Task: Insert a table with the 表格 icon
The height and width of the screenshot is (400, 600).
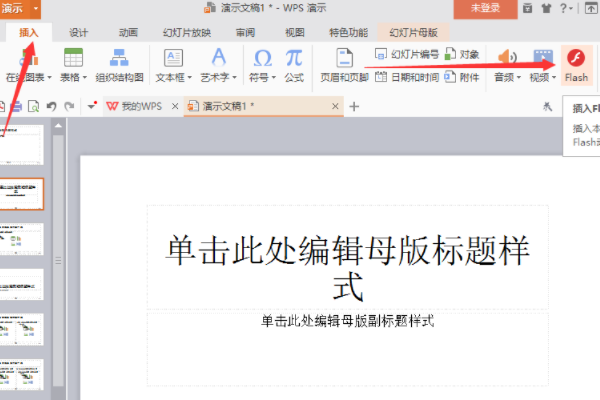Action: point(73,58)
